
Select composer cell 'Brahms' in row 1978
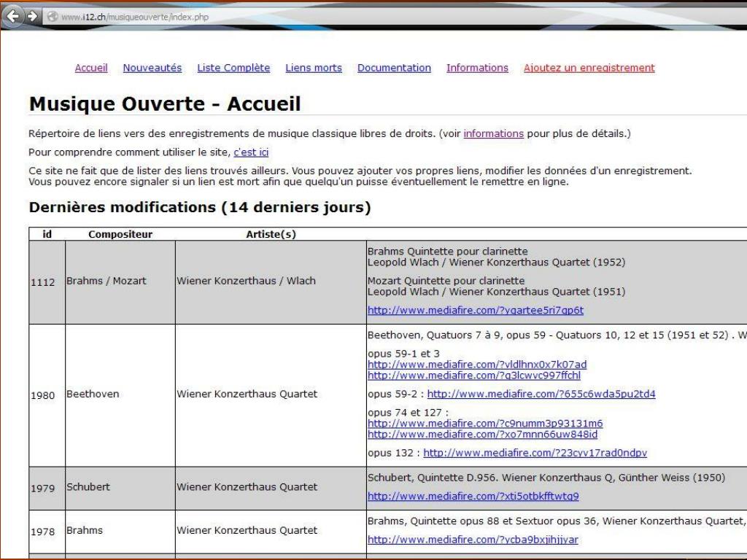[x=120, y=531]
